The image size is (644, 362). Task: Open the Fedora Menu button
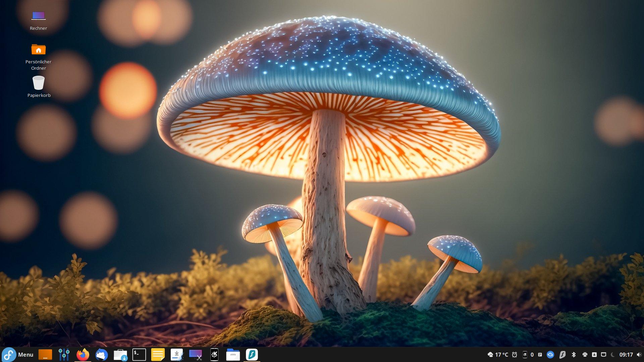point(17,355)
